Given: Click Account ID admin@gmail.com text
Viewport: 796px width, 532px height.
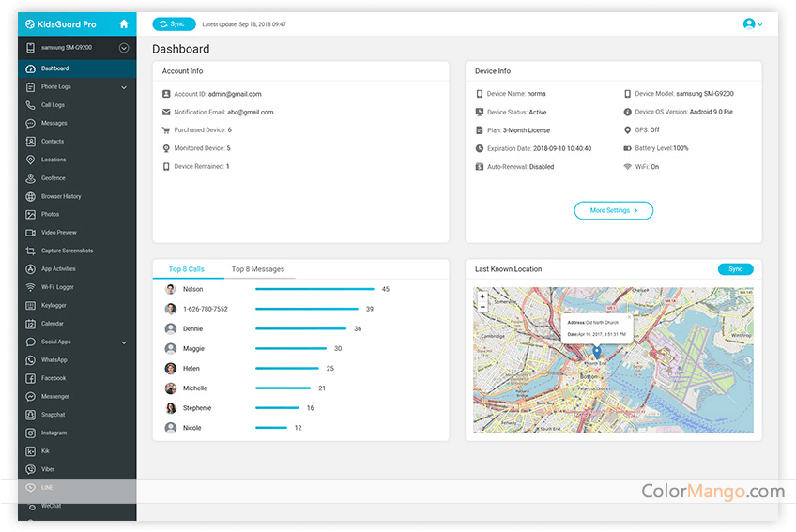Looking at the screenshot, I should pos(218,94).
